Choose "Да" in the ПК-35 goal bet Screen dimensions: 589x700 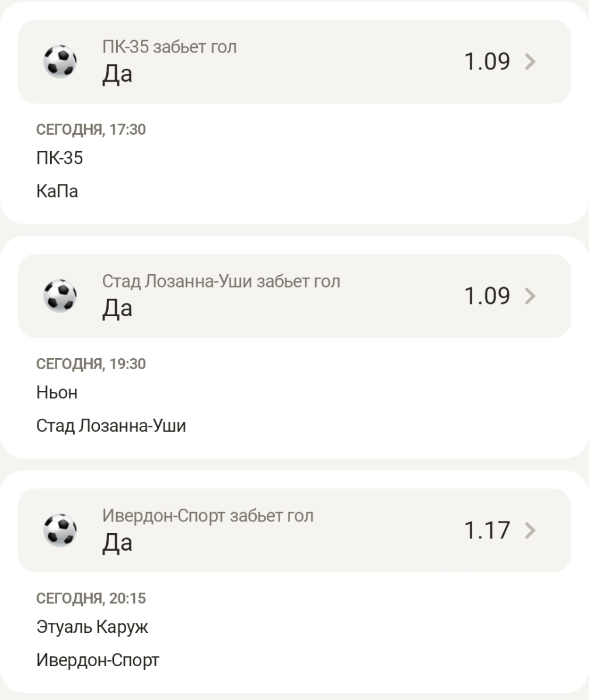pos(117,73)
